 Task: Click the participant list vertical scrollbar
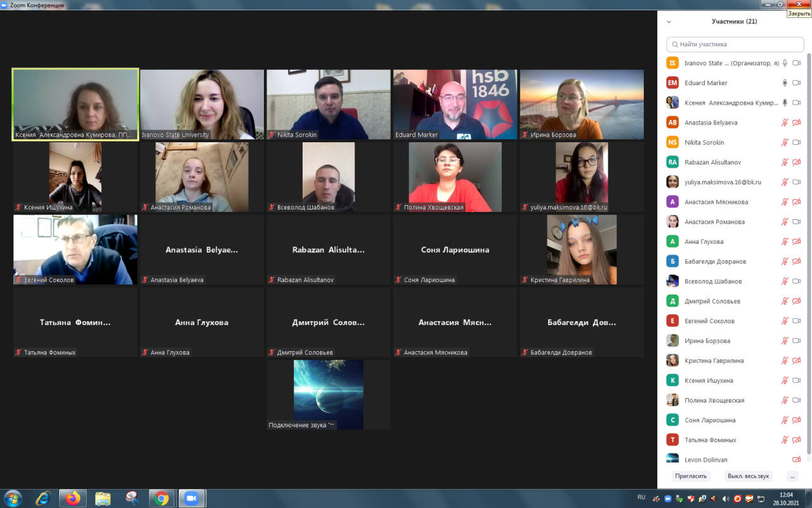click(x=808, y=254)
